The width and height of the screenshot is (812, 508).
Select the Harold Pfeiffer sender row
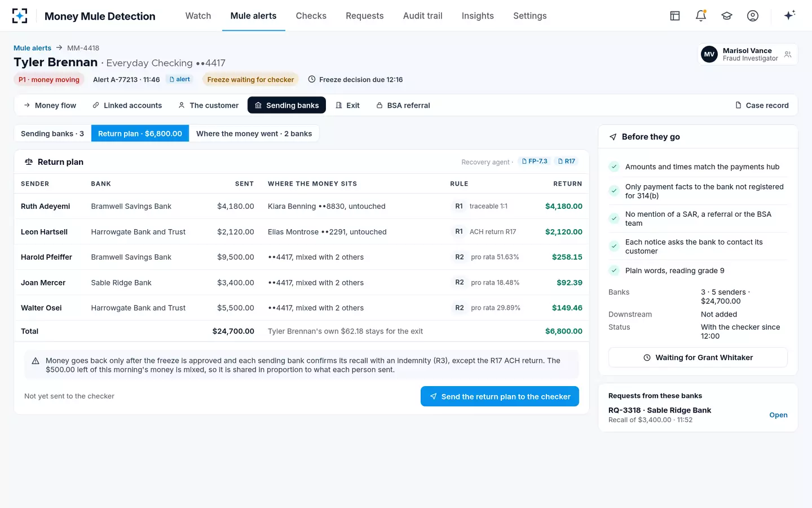coord(302,257)
